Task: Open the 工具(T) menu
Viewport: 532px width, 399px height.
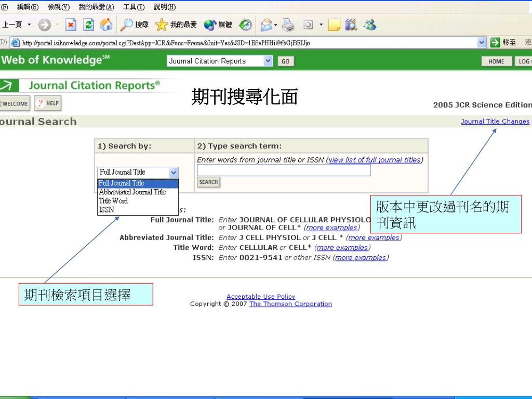Action: (134, 7)
